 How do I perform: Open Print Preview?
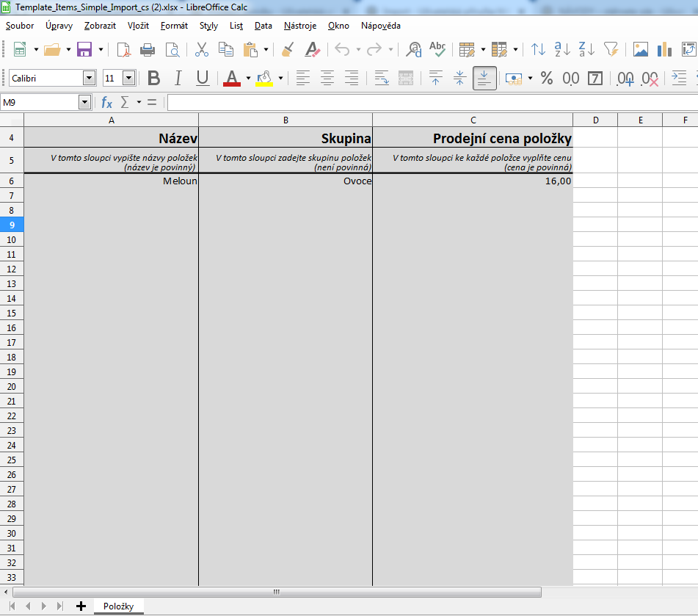(x=172, y=49)
